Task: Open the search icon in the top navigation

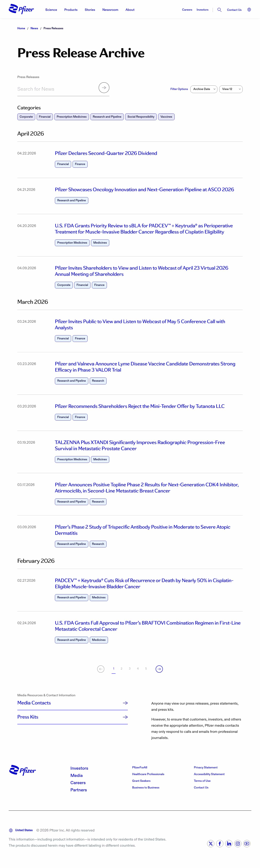Action: point(219,10)
